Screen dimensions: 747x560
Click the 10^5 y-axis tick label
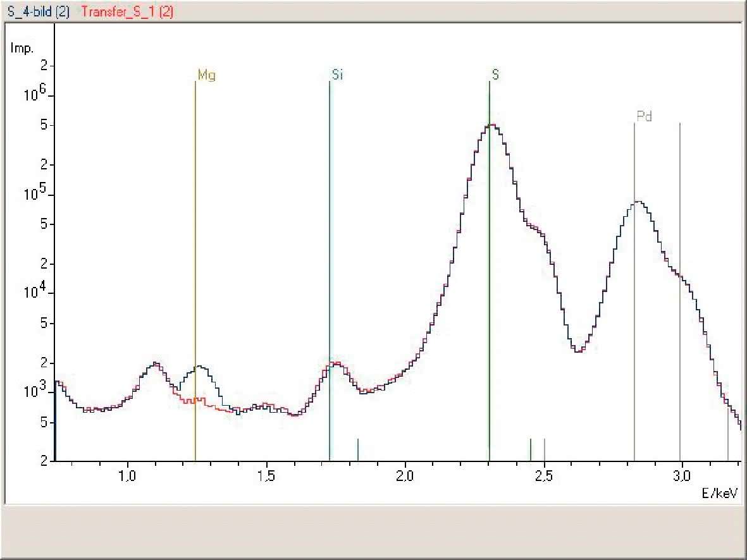click(x=35, y=192)
